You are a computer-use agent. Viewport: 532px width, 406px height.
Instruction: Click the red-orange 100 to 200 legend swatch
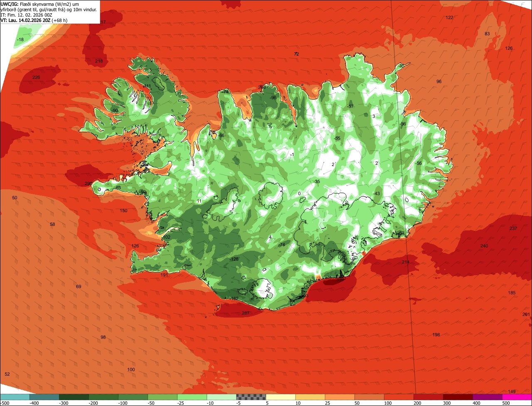coord(399,397)
